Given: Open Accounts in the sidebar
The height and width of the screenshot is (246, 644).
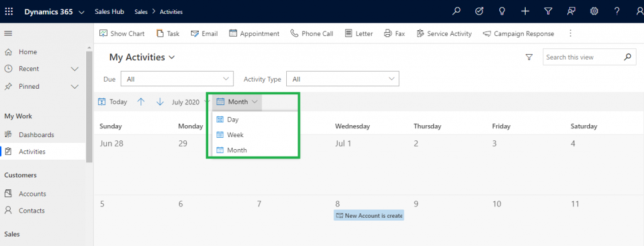Looking at the screenshot, I should pyautogui.click(x=32, y=194).
